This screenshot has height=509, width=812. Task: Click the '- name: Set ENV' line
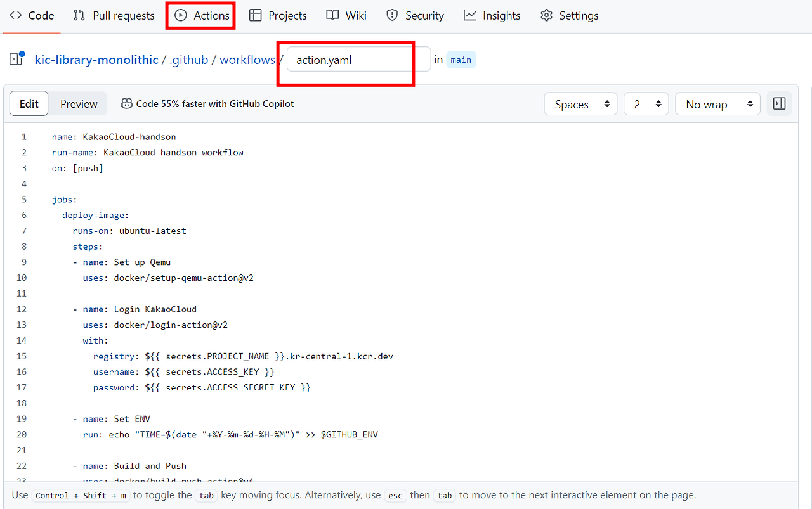(x=111, y=419)
